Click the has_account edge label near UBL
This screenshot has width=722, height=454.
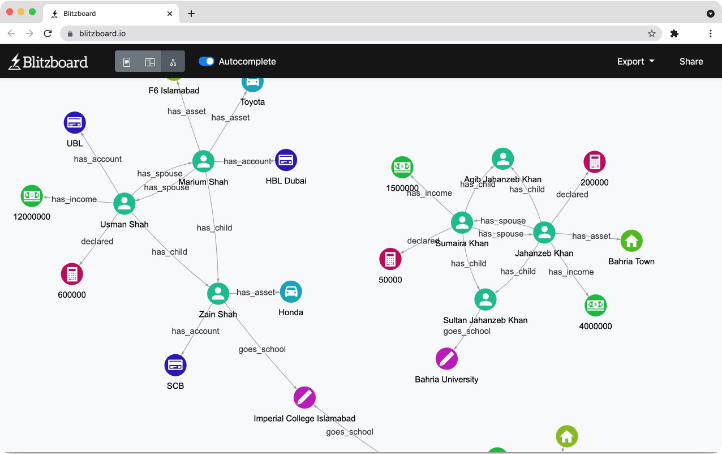pos(98,159)
